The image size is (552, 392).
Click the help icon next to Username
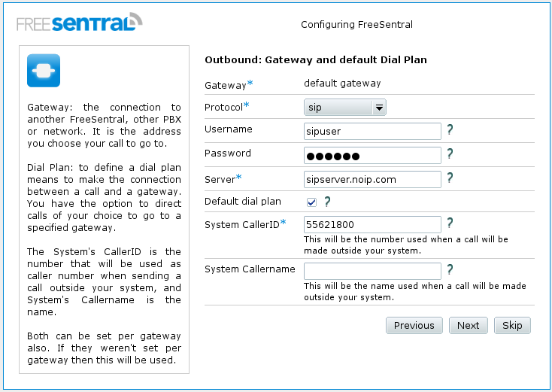pyautogui.click(x=450, y=129)
